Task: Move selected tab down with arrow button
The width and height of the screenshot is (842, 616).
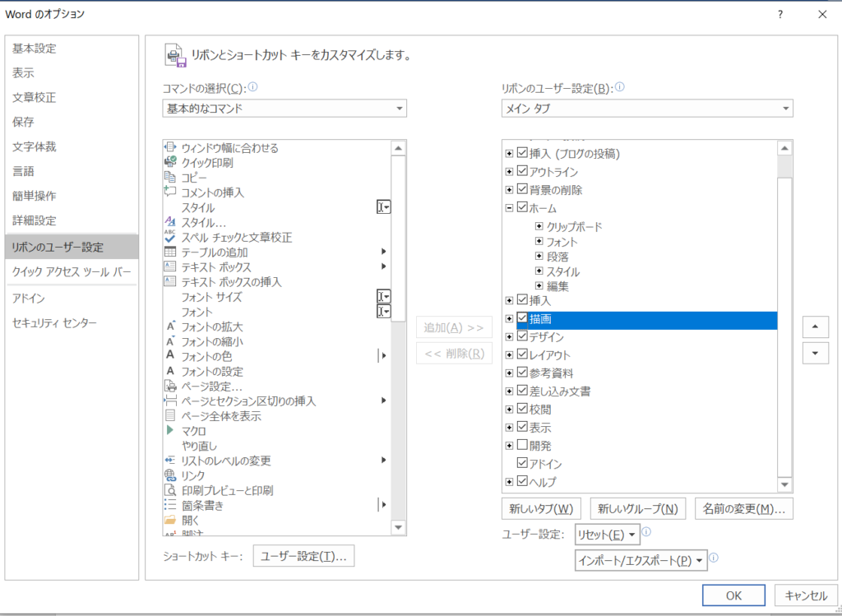Action: 815,354
